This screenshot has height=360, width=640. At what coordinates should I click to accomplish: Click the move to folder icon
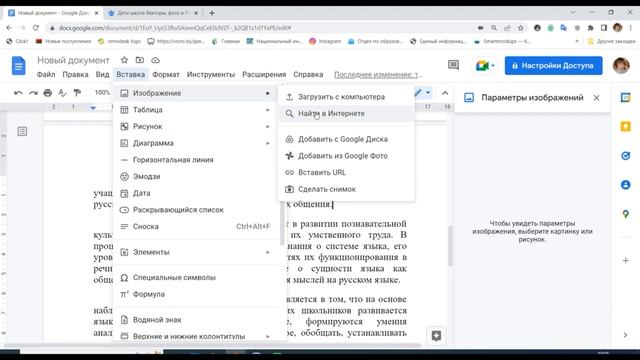click(140, 60)
